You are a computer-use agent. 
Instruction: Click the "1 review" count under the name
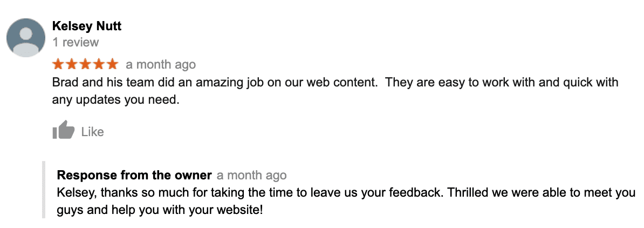(x=76, y=42)
